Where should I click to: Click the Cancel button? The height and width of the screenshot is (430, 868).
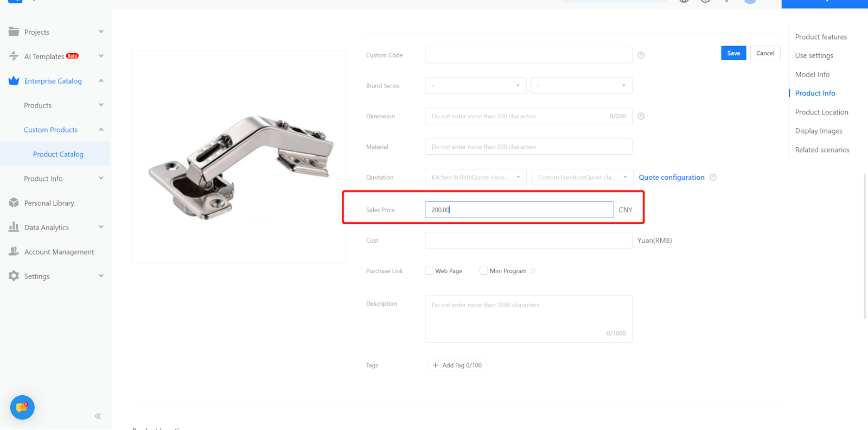click(765, 53)
